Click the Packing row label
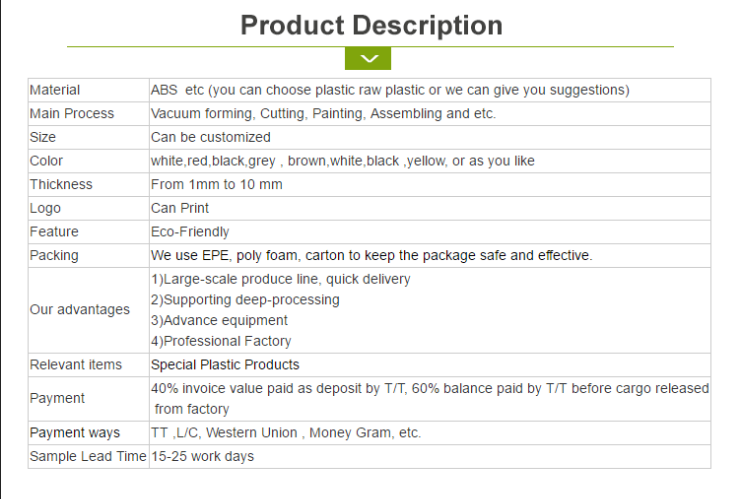739x499 pixels. click(x=54, y=256)
